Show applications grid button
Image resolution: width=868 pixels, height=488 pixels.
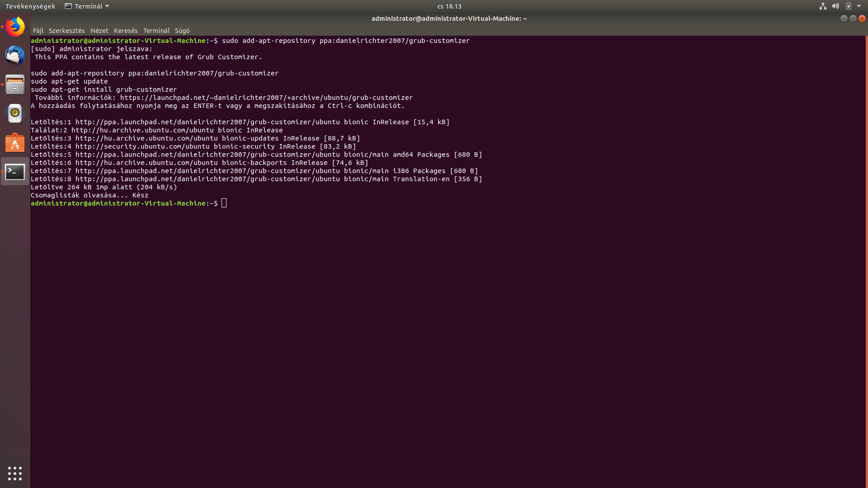[15, 473]
